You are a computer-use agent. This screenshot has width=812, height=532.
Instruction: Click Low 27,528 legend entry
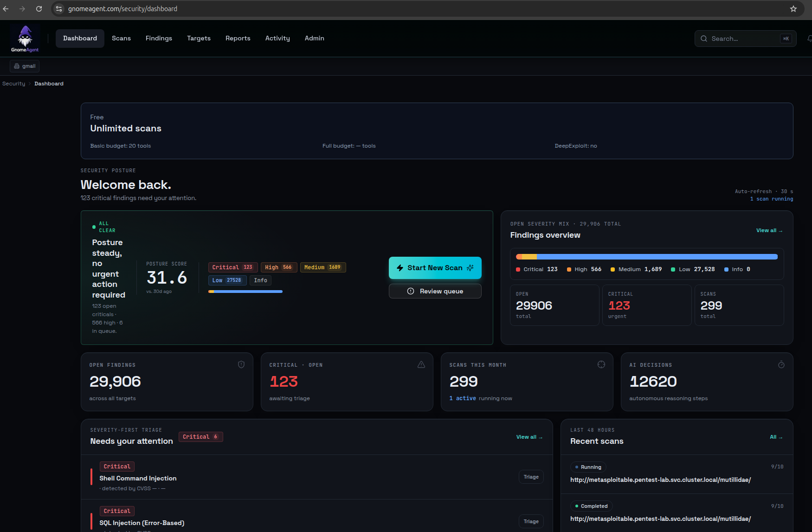[x=693, y=269]
